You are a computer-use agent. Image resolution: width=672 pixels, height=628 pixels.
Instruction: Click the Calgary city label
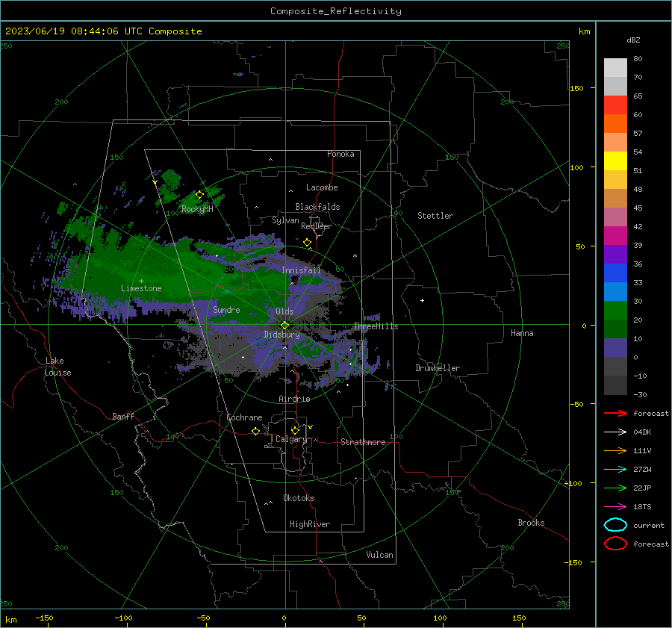(x=291, y=439)
